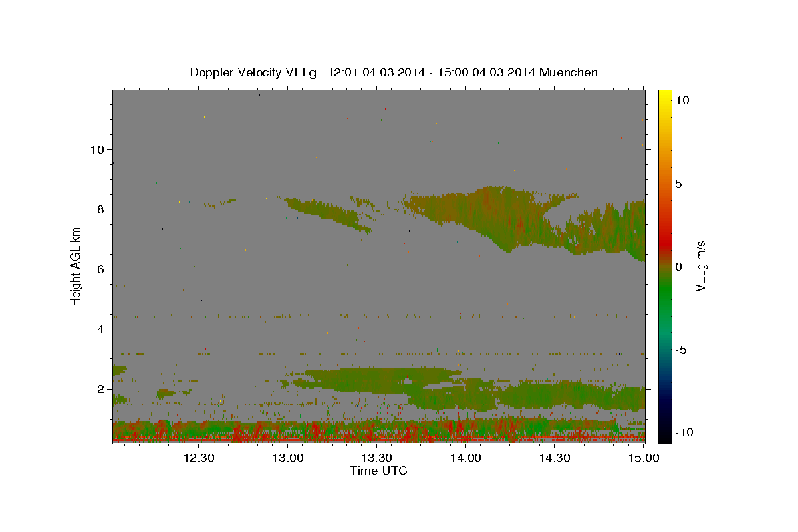798x532 pixels.
Task: Click the colorbar value 0
Action: [678, 267]
